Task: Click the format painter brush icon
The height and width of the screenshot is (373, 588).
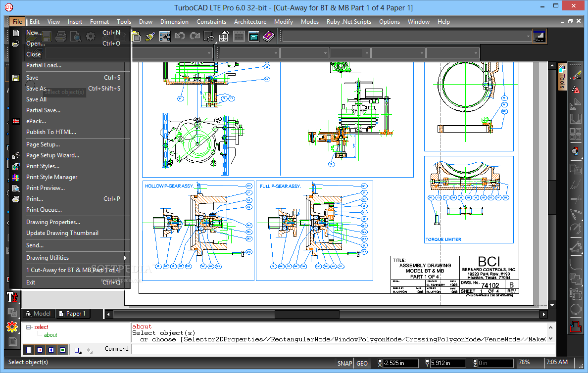Action: 150,37
